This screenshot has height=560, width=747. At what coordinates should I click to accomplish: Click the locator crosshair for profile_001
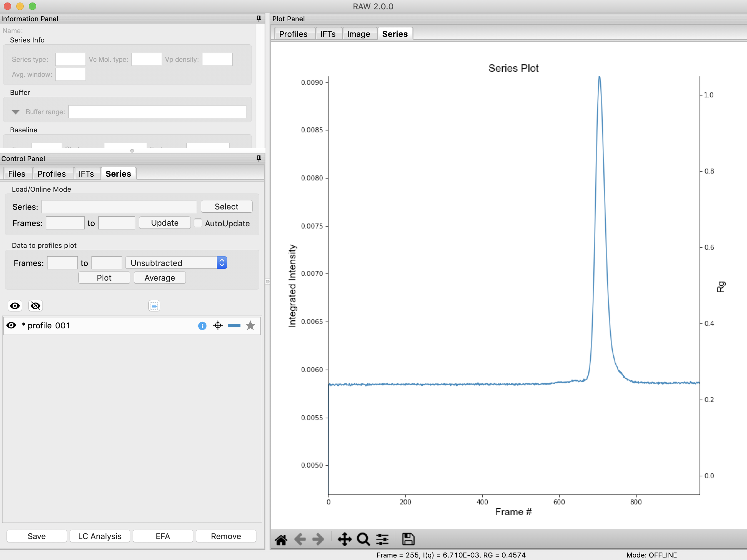pyautogui.click(x=218, y=325)
